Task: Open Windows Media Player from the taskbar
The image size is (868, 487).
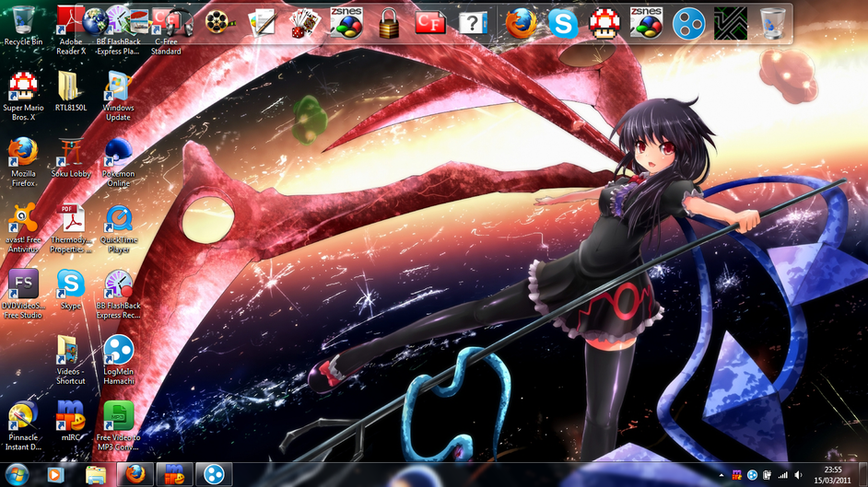Action: coord(55,474)
